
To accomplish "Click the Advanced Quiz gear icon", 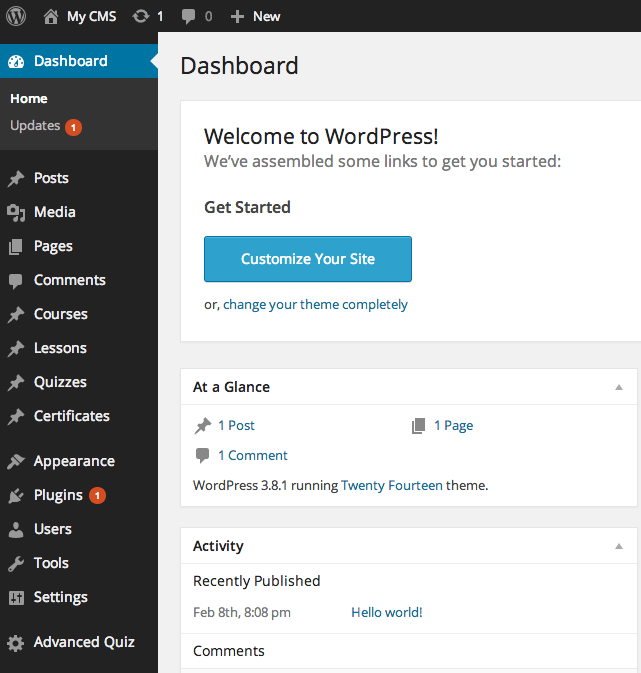I will pyautogui.click(x=16, y=642).
